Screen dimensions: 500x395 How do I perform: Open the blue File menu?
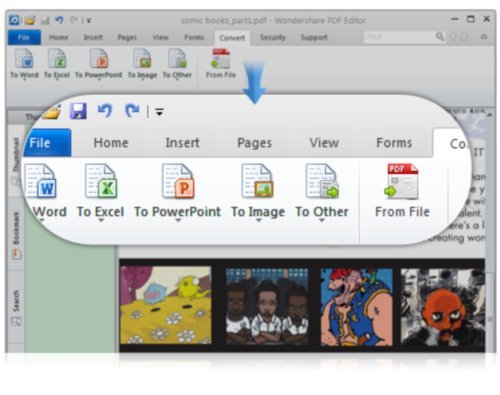coord(24,37)
